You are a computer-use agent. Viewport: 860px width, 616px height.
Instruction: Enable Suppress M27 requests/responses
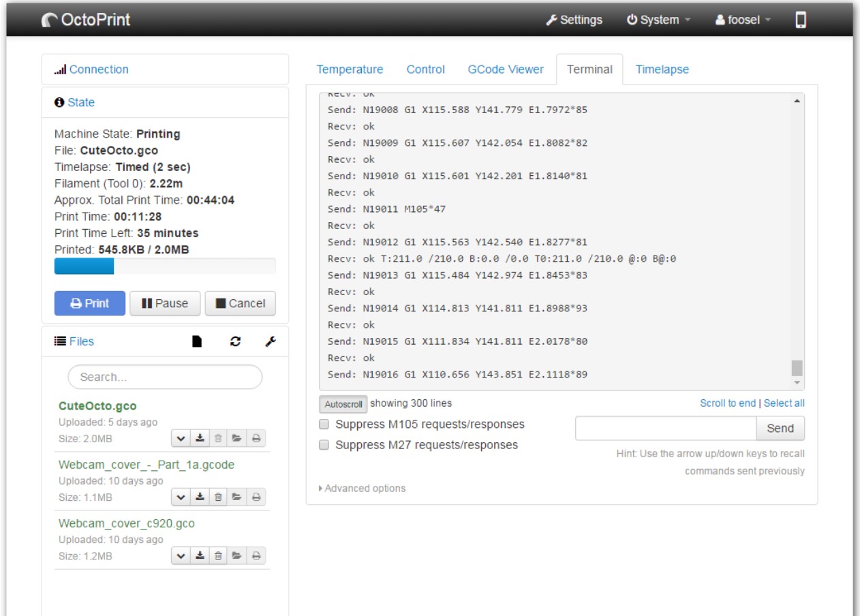[324, 445]
